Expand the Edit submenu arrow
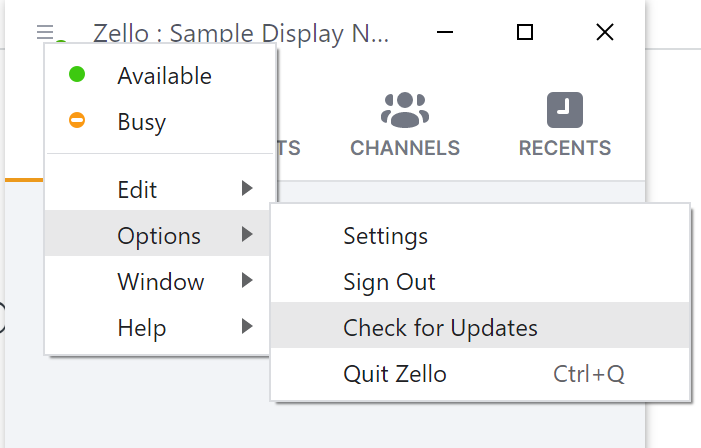The height and width of the screenshot is (448, 701). click(x=247, y=188)
